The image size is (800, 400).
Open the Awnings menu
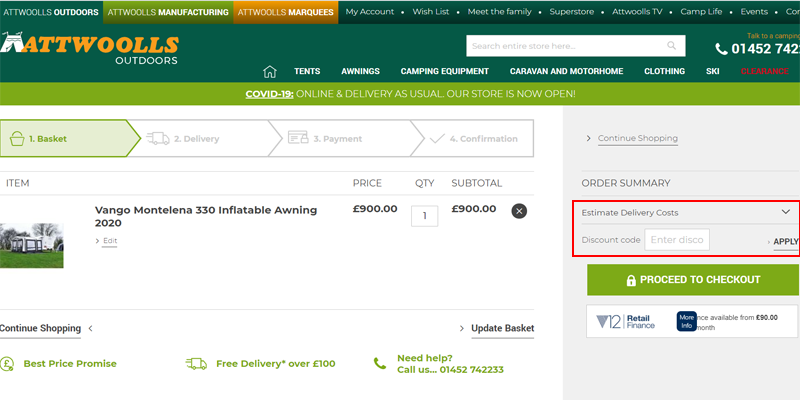pyautogui.click(x=360, y=71)
